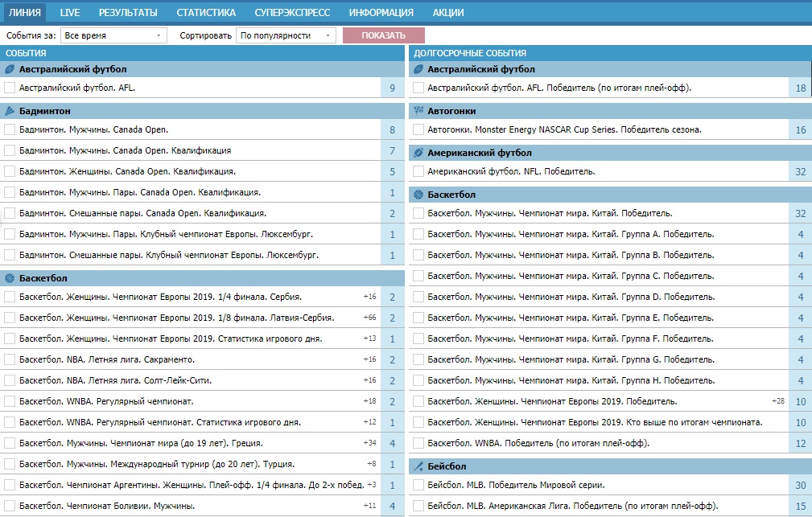The image size is (812, 517).
Task: Check the Латвия-Сербия 1/8 финала row
Action: (x=10, y=318)
